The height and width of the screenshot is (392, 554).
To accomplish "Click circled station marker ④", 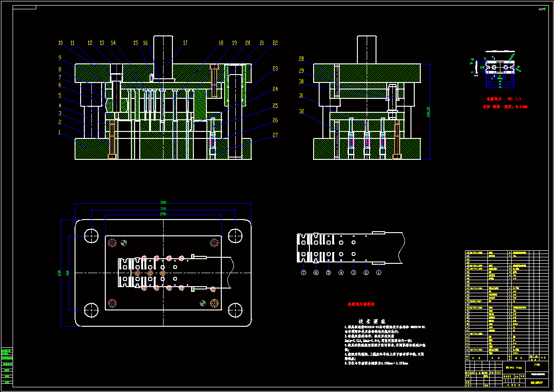I will pos(341,273).
